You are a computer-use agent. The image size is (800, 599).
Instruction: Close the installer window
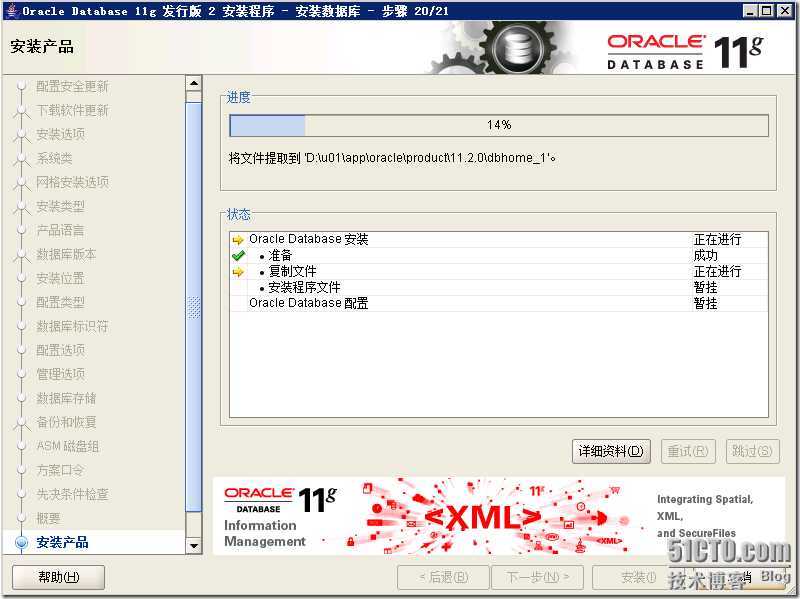point(785,11)
